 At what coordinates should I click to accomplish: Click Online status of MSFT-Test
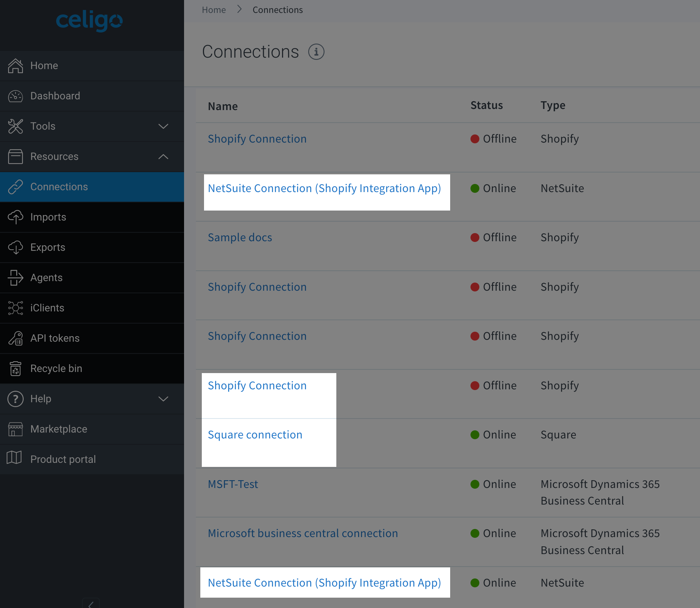tap(493, 484)
